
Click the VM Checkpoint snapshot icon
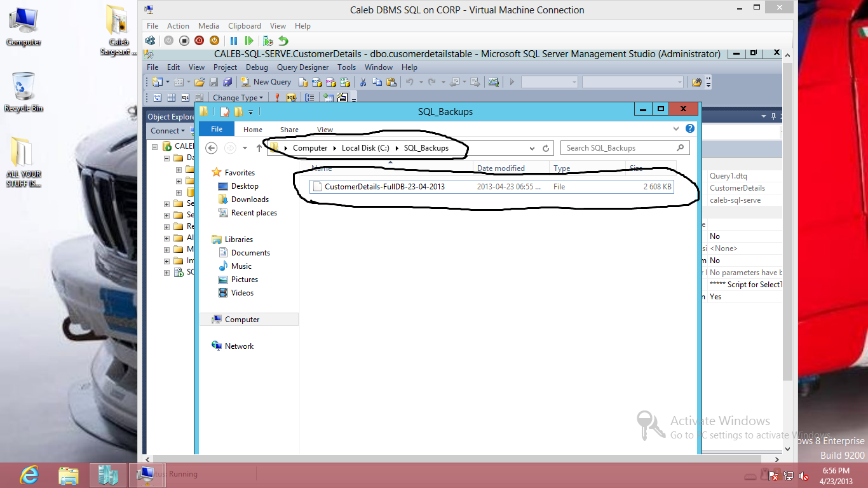coord(268,41)
